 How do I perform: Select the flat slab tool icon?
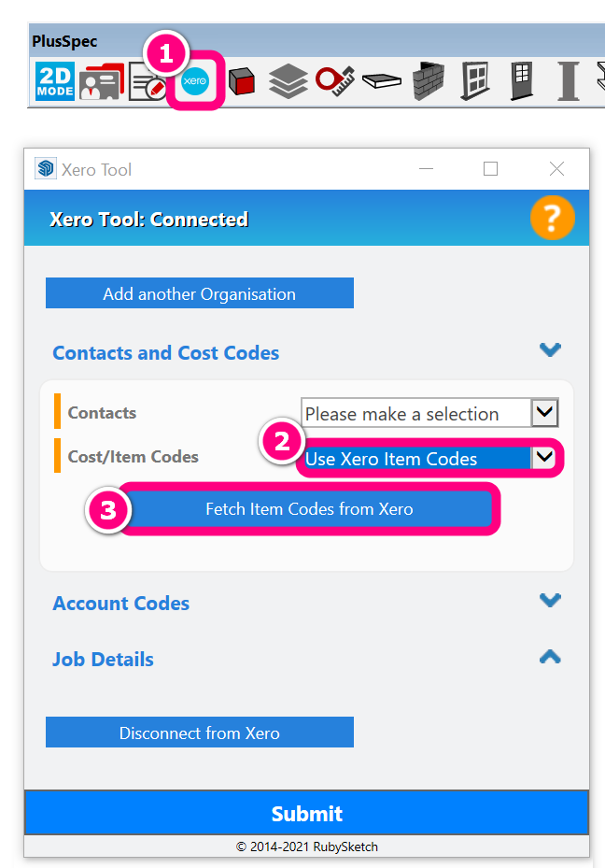[382, 82]
